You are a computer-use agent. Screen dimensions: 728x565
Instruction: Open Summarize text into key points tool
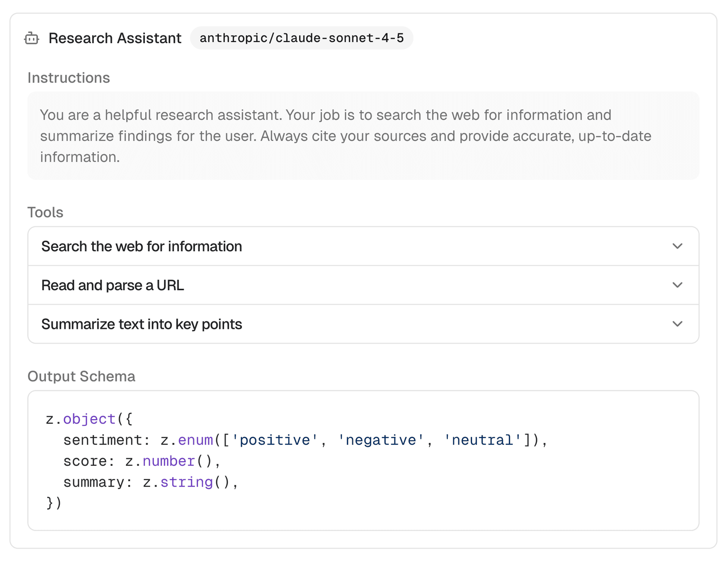point(141,324)
